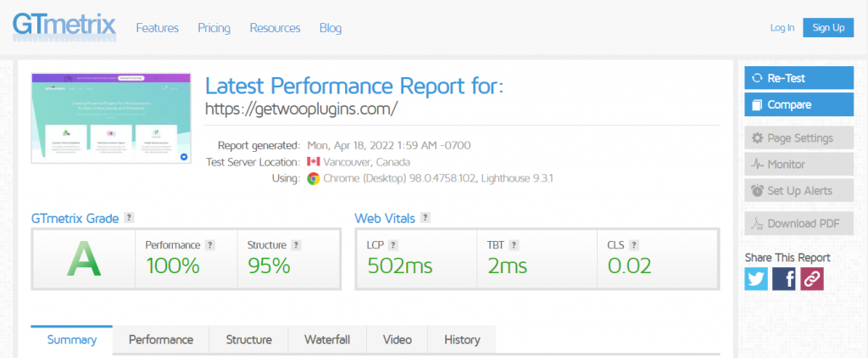Click the report generated date text
The width and height of the screenshot is (868, 358).
[x=388, y=146]
